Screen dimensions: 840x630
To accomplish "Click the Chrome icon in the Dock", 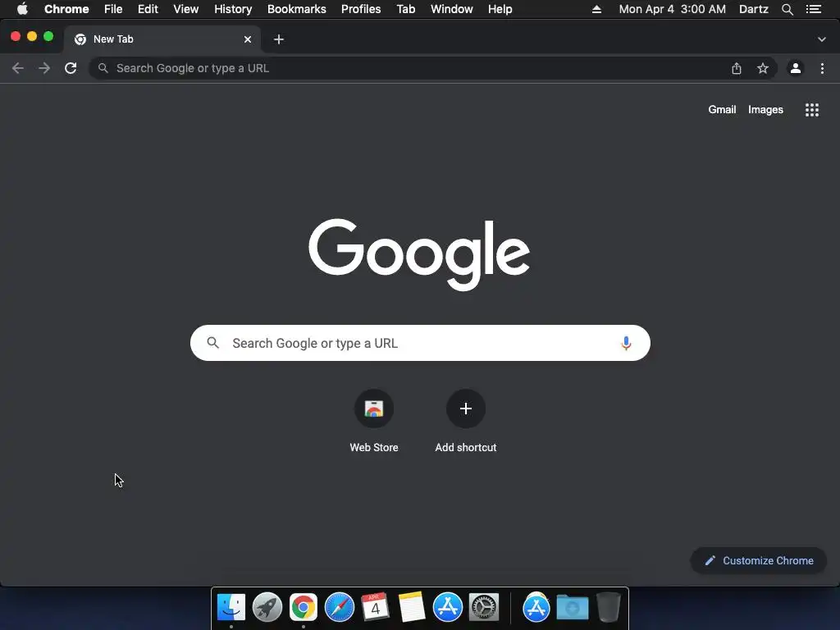I will click(304, 607).
